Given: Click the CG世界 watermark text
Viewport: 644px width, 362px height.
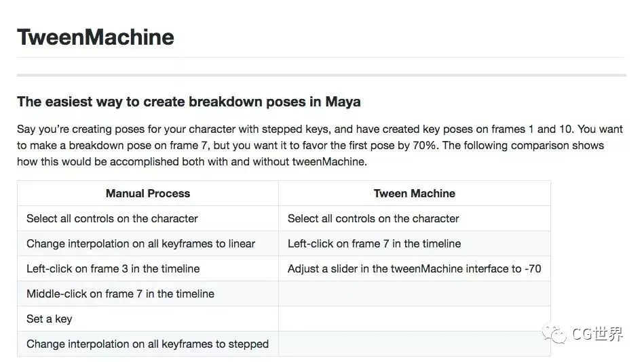Looking at the screenshot, I should coord(597,334).
